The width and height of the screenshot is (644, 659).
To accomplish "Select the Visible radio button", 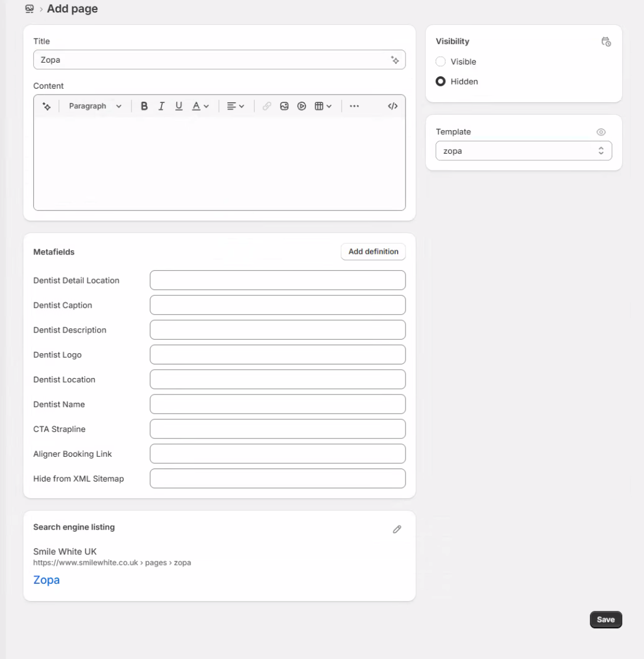I will click(440, 62).
